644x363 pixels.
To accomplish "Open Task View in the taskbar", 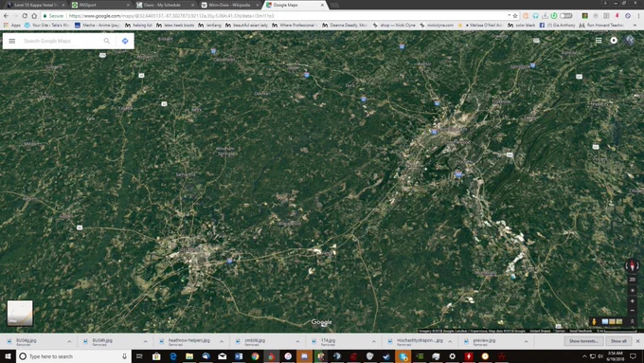I will click(x=139, y=356).
